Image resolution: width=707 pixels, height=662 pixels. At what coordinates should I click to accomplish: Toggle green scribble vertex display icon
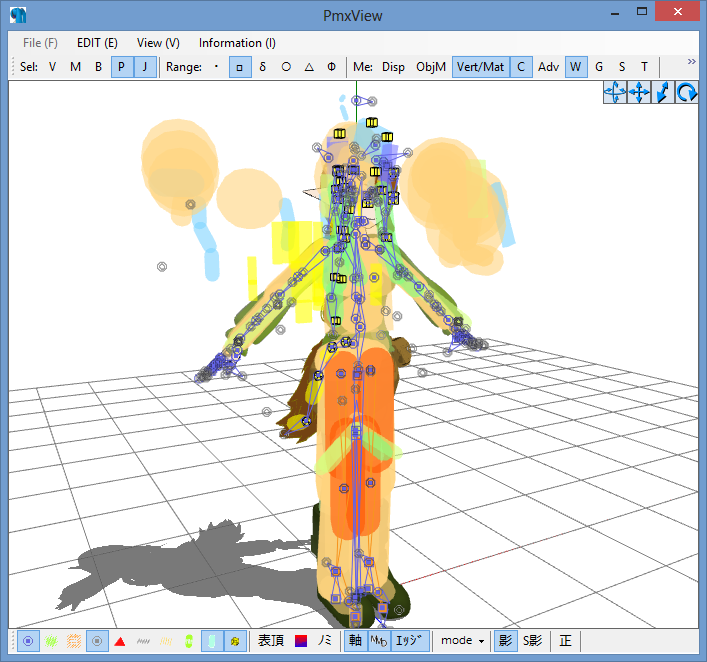point(51,641)
